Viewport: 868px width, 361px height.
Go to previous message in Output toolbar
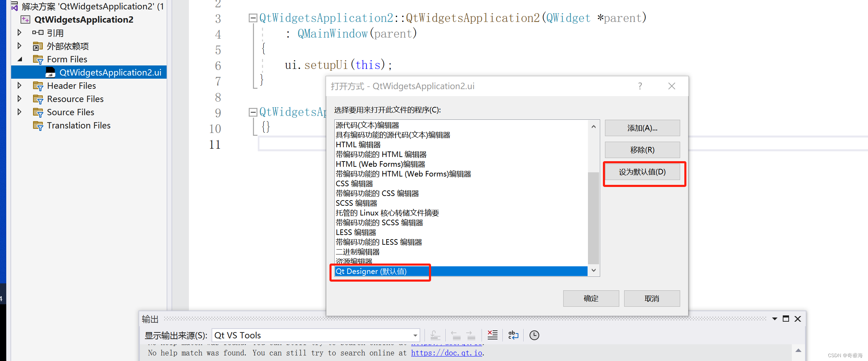pos(456,335)
